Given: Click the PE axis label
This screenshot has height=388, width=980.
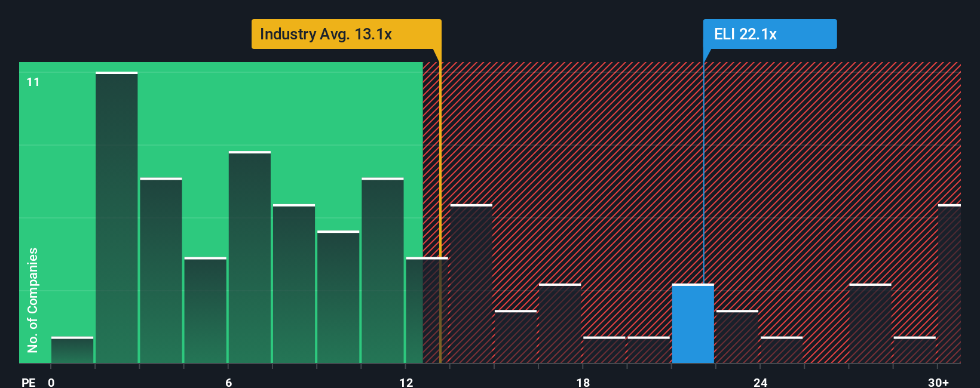Looking at the screenshot, I should tap(29, 382).
